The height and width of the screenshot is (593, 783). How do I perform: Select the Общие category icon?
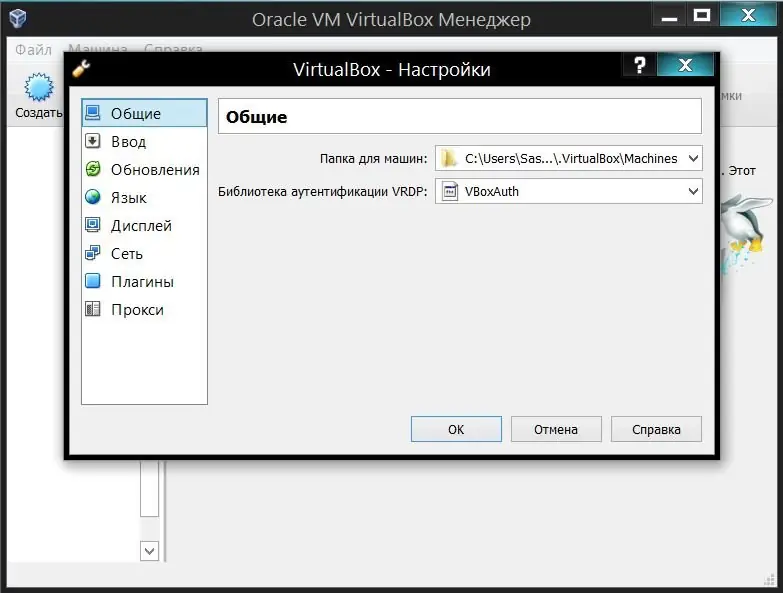(x=93, y=113)
